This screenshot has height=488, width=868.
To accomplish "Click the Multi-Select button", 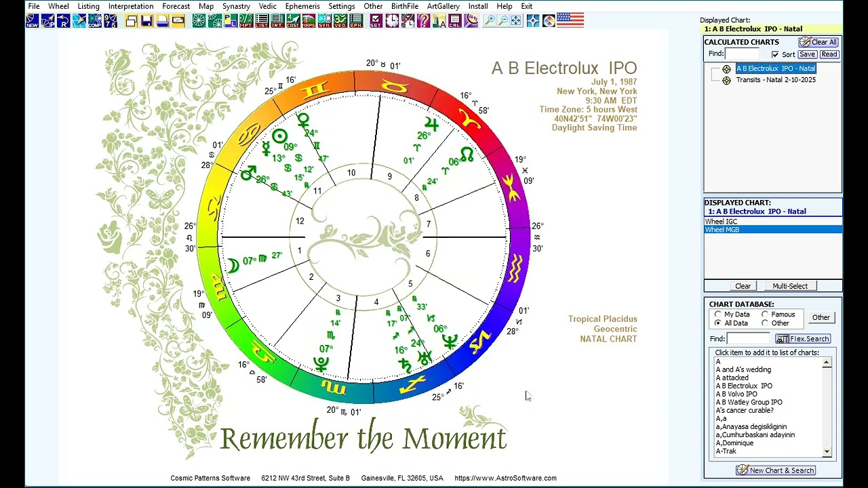I will [x=790, y=286].
